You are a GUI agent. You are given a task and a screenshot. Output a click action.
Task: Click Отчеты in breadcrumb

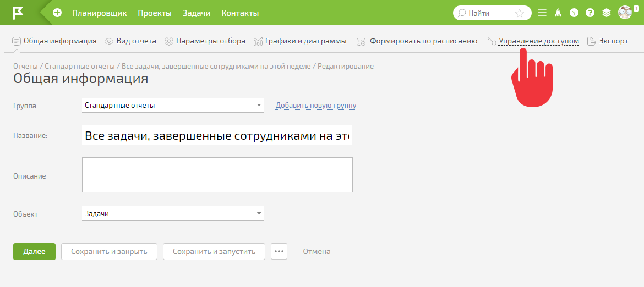click(25, 66)
